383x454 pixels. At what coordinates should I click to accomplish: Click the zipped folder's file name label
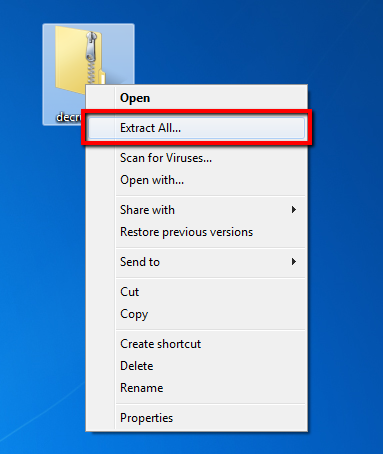[x=69, y=117]
